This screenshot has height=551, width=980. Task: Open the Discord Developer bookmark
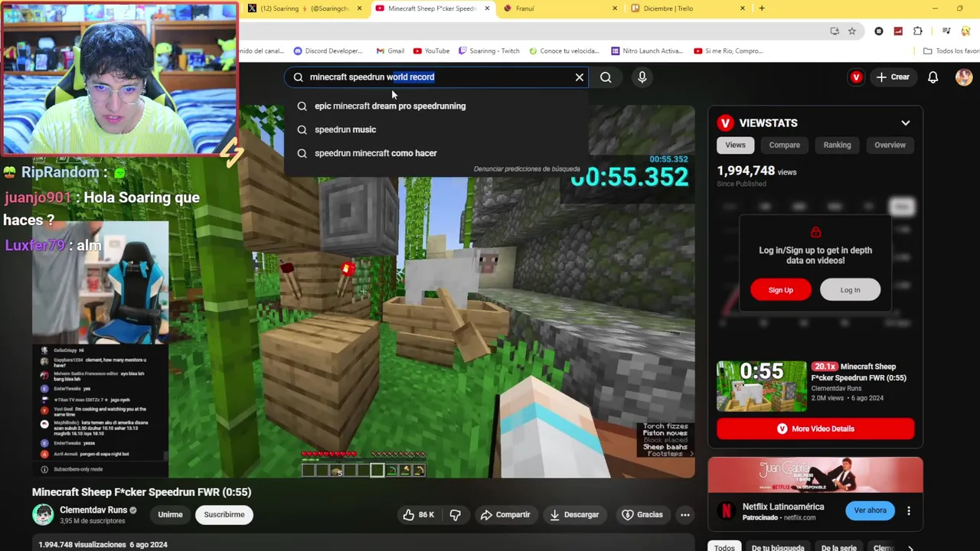click(x=328, y=51)
